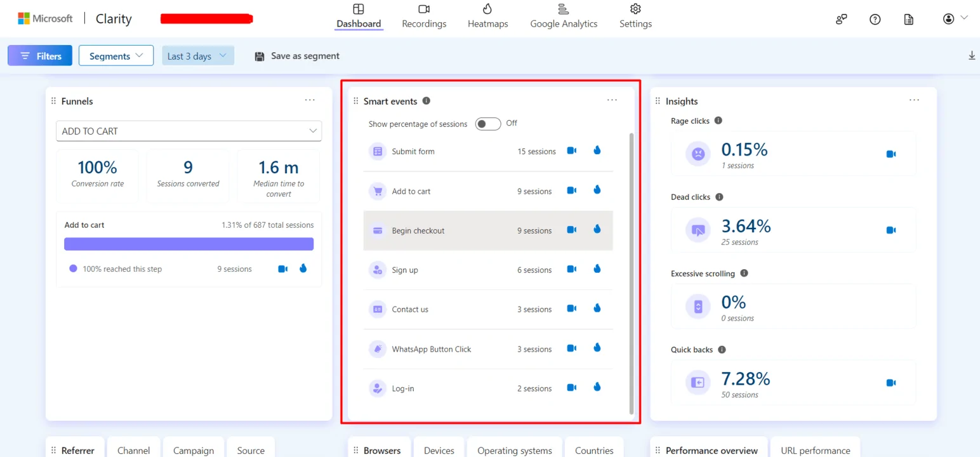Screen dimensions: 980x457
Task: Click info icon next to Smart events
Action: (x=427, y=101)
